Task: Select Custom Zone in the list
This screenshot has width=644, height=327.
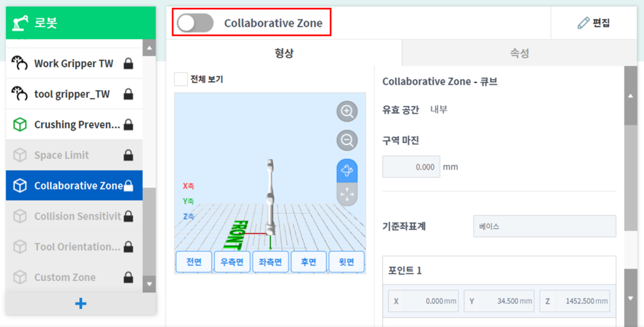Action: pos(65,278)
